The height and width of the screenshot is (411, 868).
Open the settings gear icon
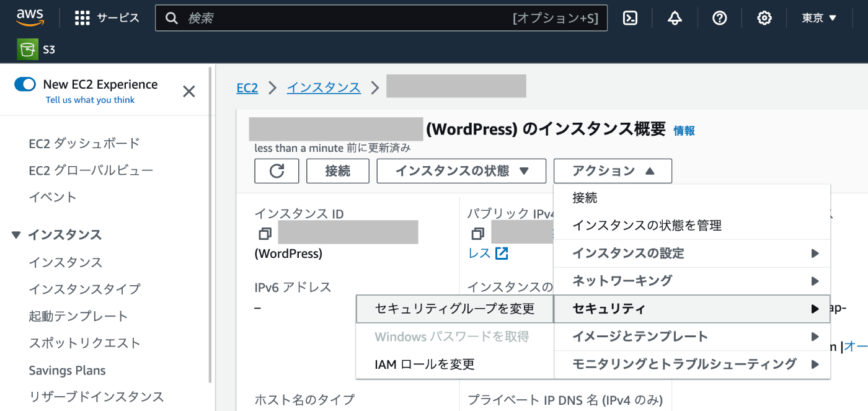pos(764,18)
